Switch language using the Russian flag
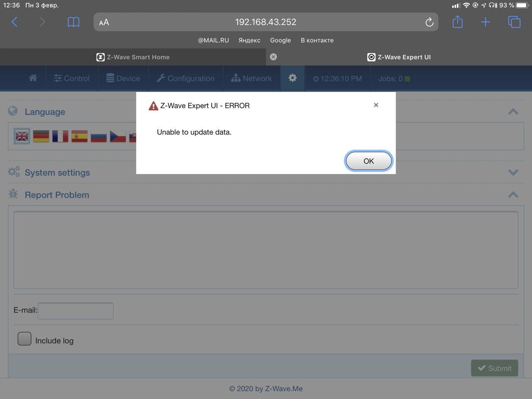The width and height of the screenshot is (532, 399). 99,136
